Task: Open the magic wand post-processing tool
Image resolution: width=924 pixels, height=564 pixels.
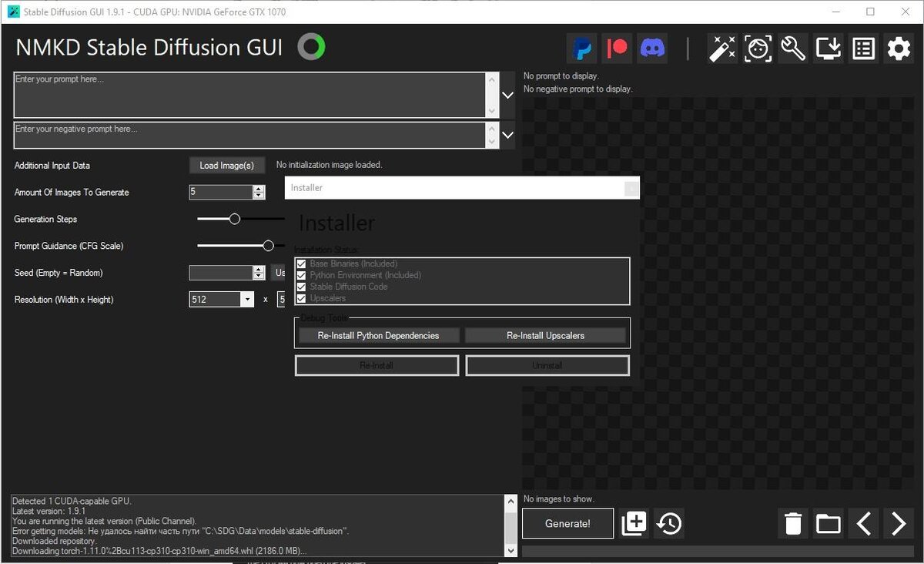Action: pyautogui.click(x=722, y=49)
